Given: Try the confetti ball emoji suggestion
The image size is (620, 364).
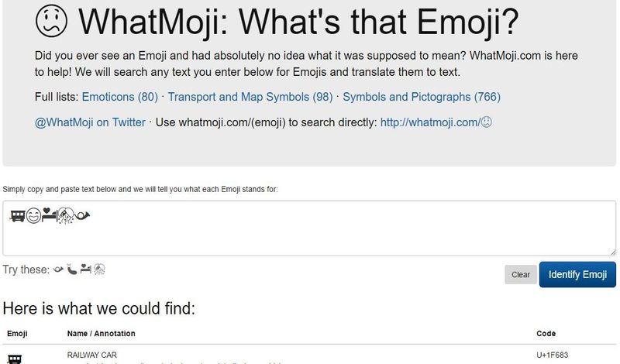Looking at the screenshot, I should click(x=99, y=270).
